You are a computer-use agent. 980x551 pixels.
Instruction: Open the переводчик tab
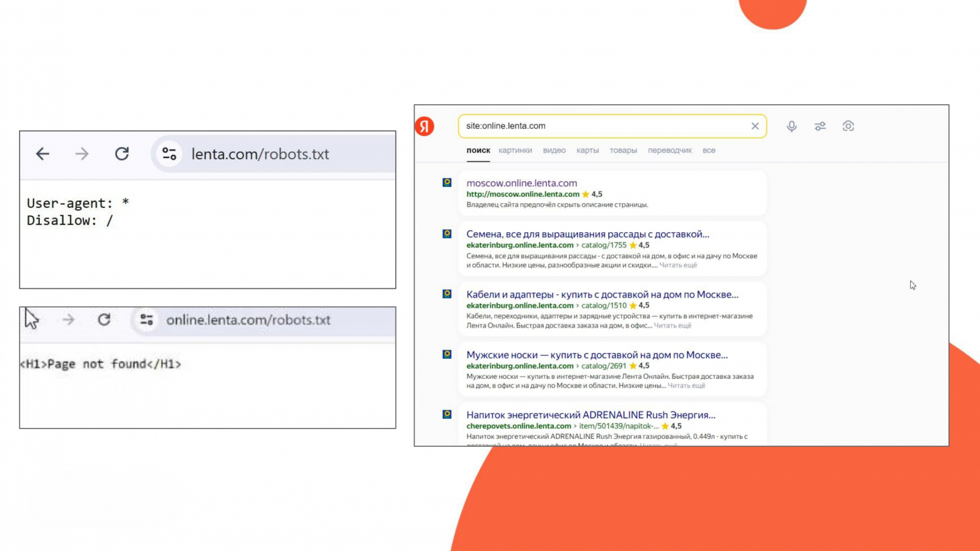(670, 150)
